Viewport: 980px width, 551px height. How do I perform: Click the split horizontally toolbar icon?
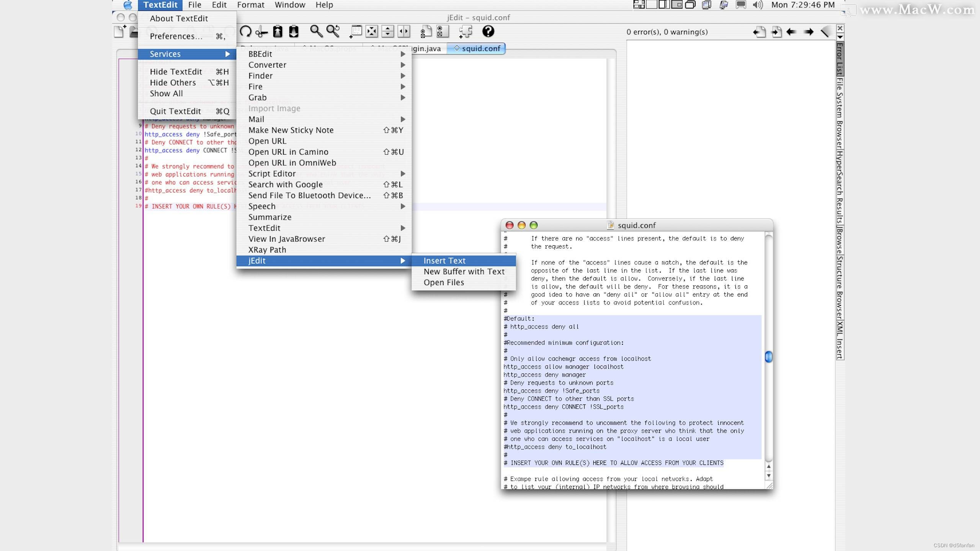point(387,32)
